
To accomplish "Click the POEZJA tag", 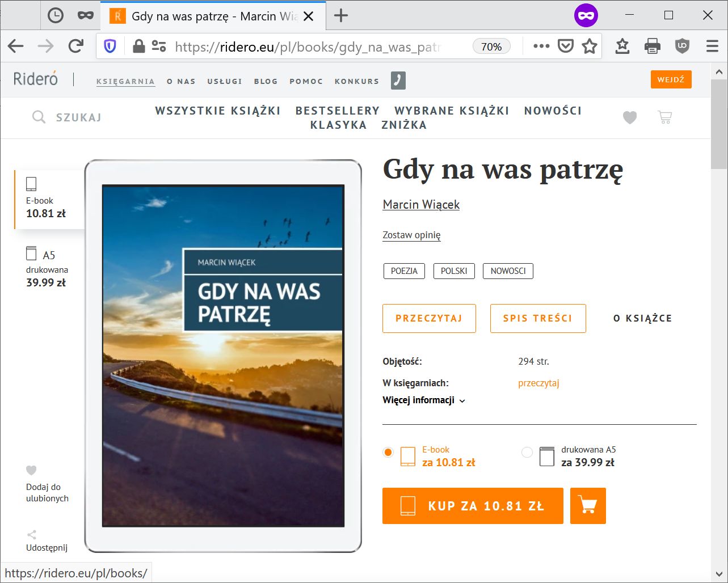I will 404,271.
